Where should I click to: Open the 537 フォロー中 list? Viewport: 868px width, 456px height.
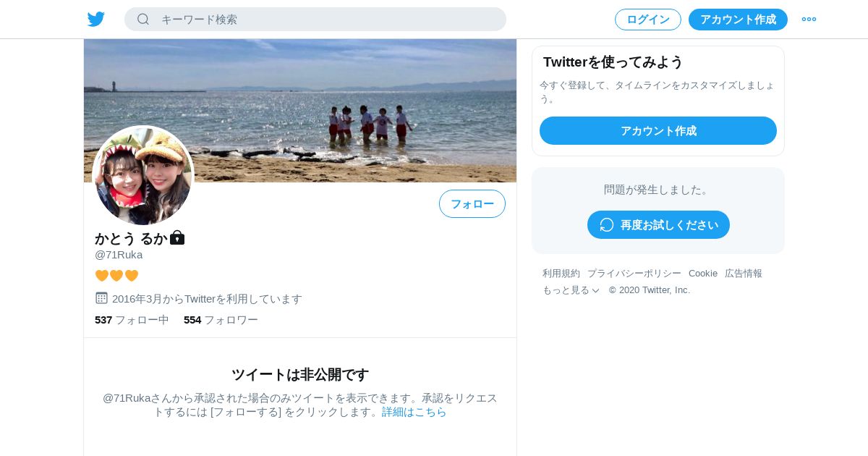click(x=132, y=319)
